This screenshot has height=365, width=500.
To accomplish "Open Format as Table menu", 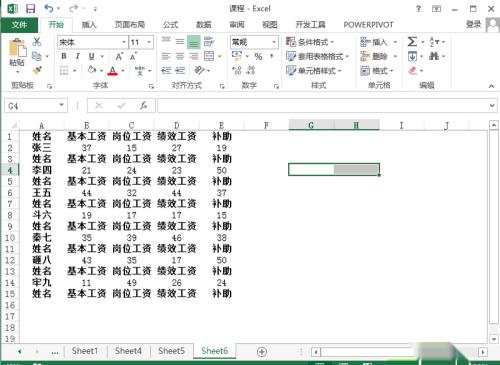I will (317, 56).
